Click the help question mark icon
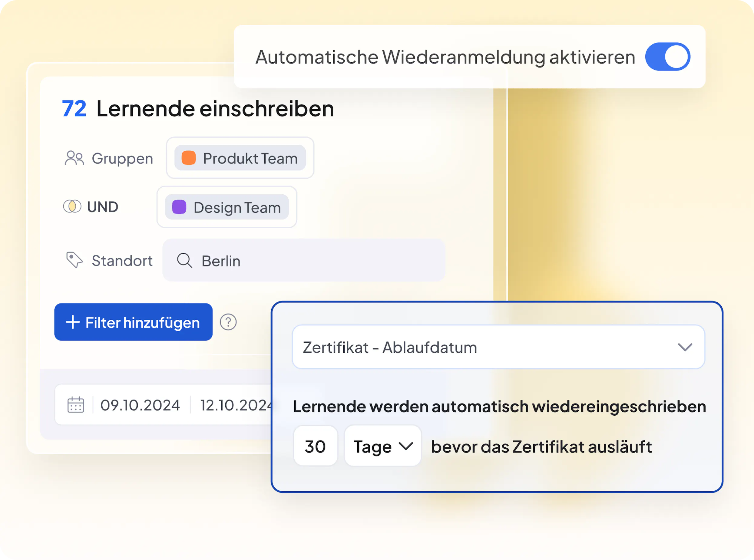The width and height of the screenshot is (754, 560). pyautogui.click(x=228, y=322)
